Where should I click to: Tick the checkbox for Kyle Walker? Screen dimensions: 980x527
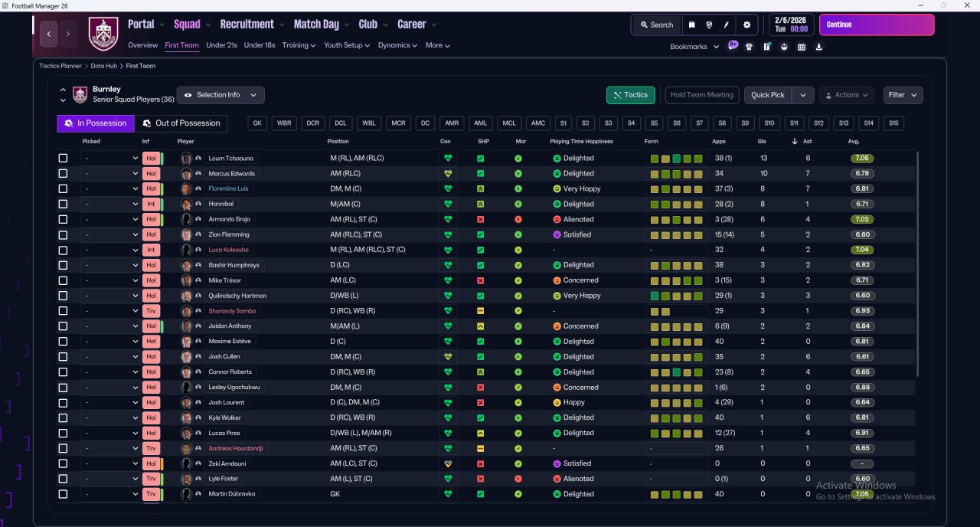[63, 417]
